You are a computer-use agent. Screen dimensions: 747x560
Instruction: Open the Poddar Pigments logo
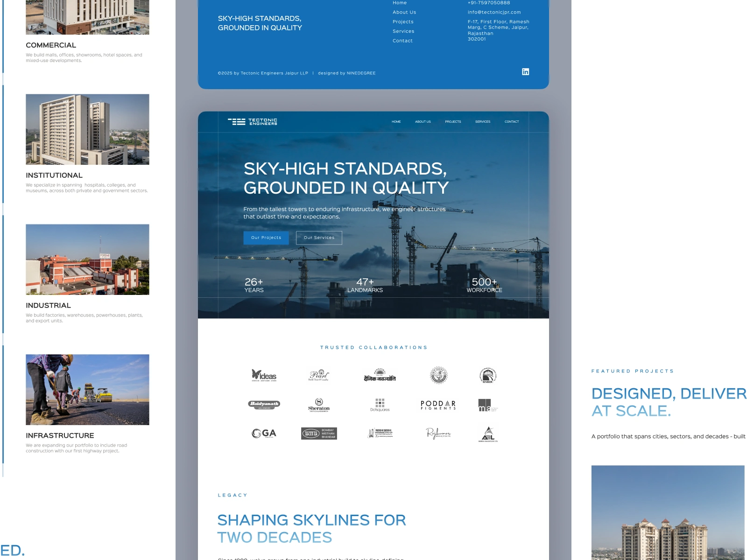[x=438, y=405]
